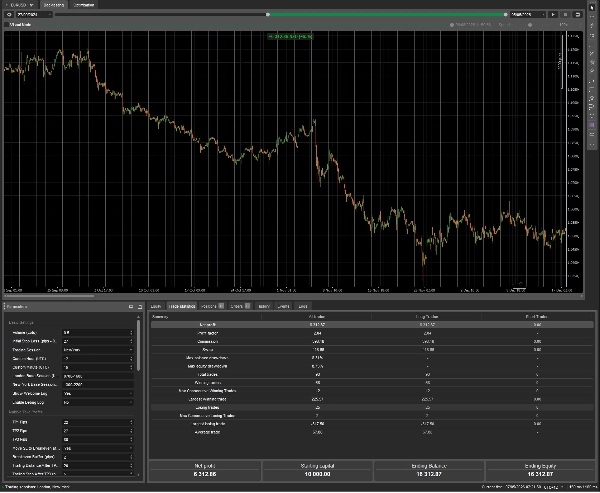Open the Trade Statistics tab

(182, 306)
